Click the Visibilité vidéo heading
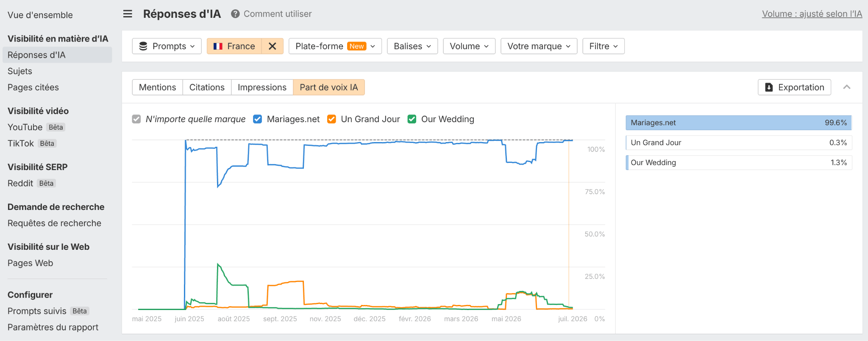868x341 pixels. [38, 111]
